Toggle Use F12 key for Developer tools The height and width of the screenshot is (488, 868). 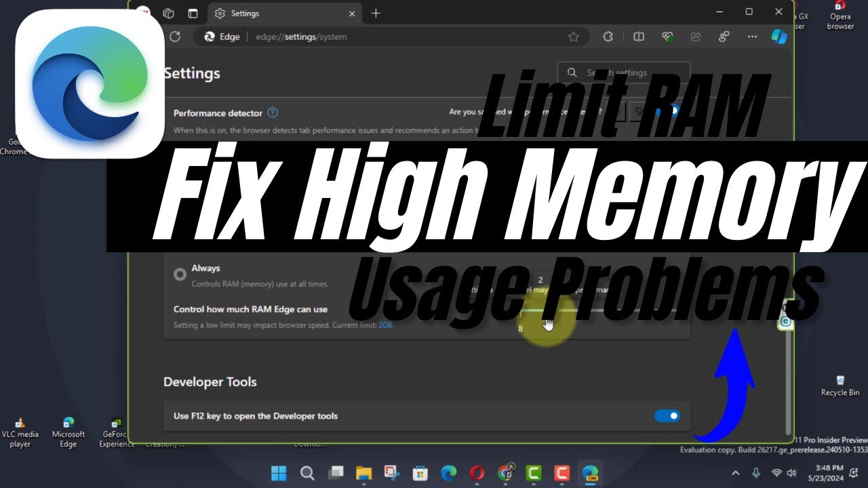point(667,415)
